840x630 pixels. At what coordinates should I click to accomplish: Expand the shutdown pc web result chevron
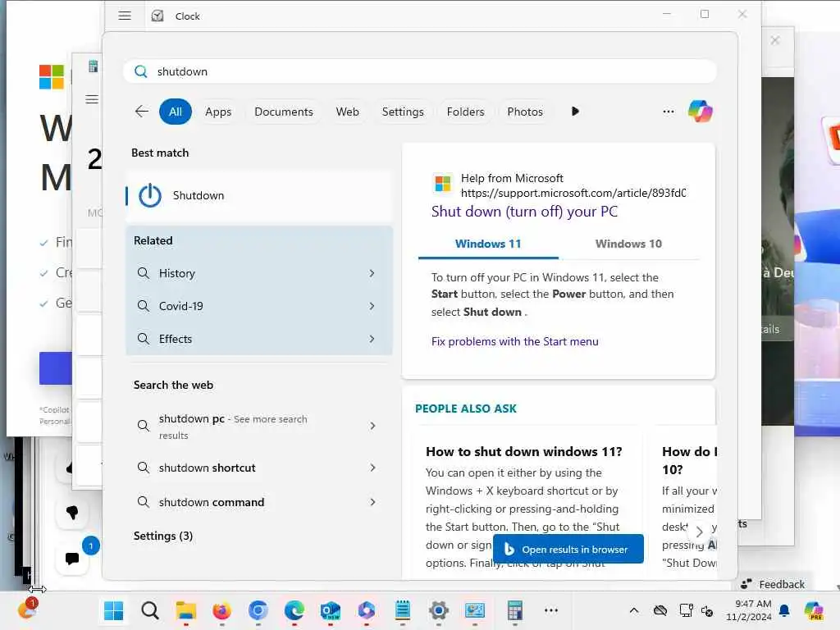click(x=372, y=426)
